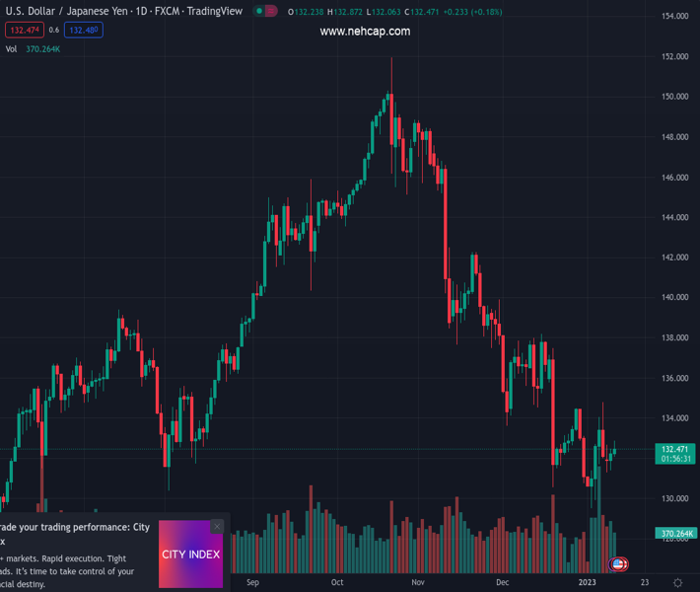Click the red sell price 132.474 button
The image size is (700, 592).
click(x=23, y=31)
